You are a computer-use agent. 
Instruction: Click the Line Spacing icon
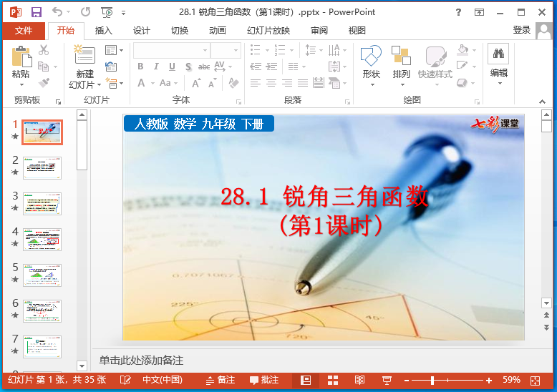coord(311,50)
